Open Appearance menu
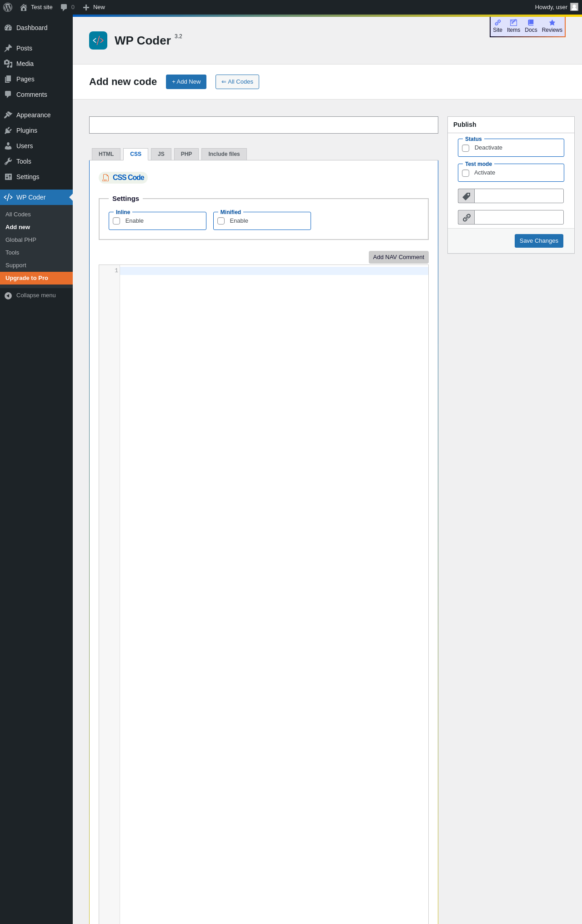Screen dimensions: 582x924 (36, 115)
